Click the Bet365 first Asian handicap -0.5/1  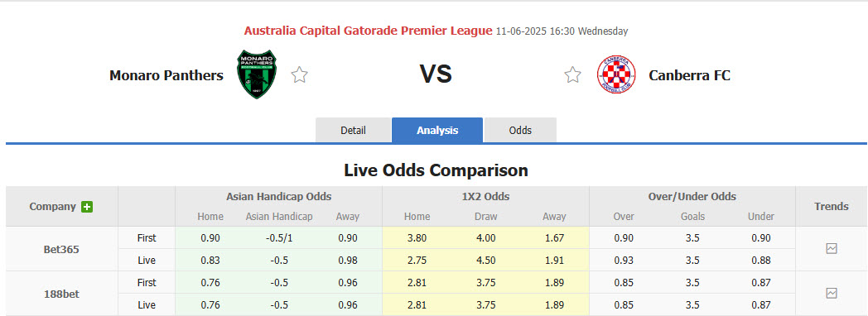[278, 238]
